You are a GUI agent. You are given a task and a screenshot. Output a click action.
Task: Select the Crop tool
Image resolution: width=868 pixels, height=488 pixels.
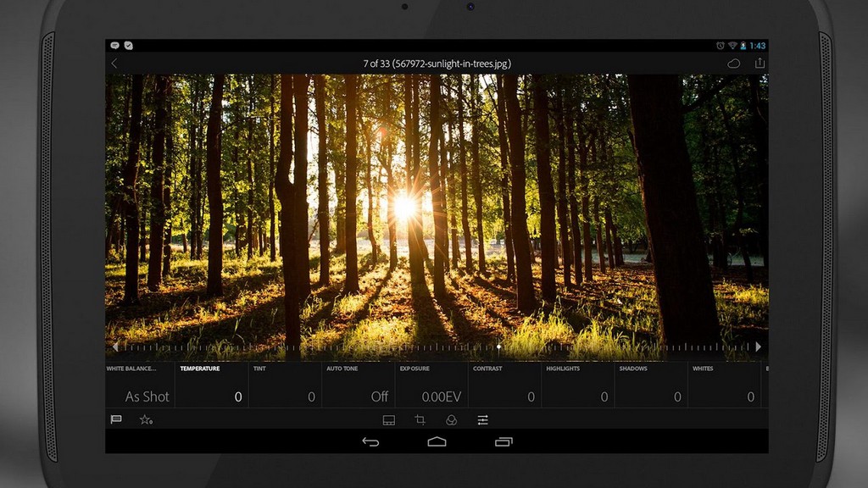click(420, 419)
